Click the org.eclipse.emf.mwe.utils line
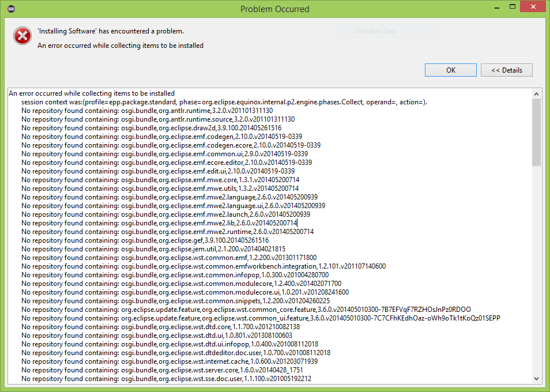550x392 pixels. click(160, 189)
